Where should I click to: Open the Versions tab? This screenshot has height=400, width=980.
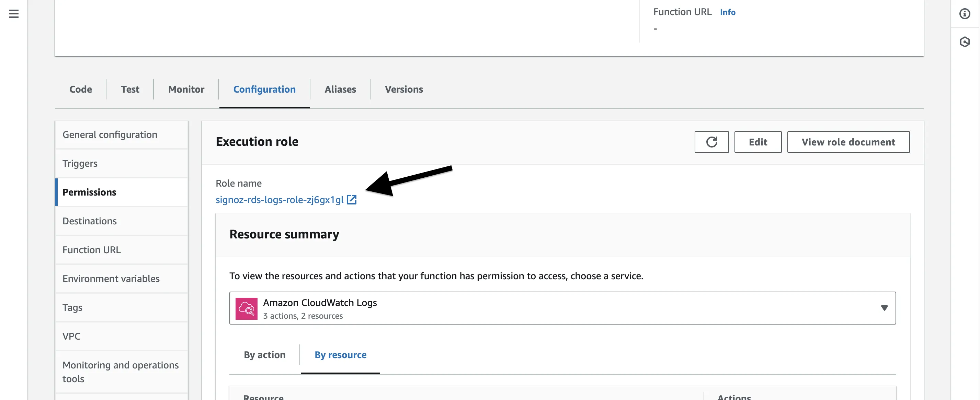point(404,89)
